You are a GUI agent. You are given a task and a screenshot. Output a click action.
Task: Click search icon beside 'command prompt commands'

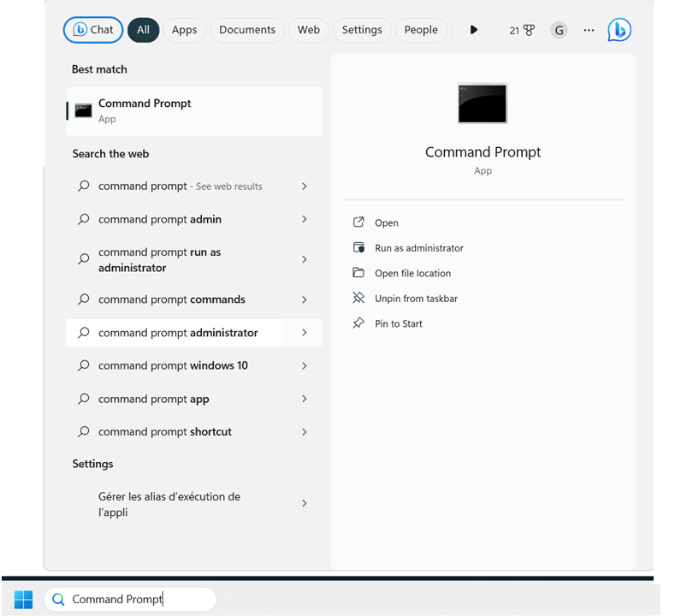coord(84,299)
